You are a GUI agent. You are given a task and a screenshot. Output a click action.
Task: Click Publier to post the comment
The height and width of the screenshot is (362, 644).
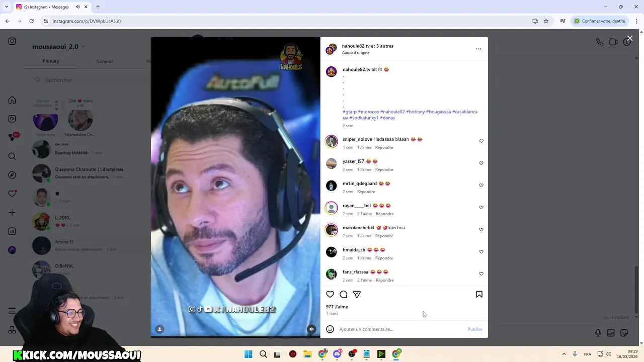(x=475, y=329)
